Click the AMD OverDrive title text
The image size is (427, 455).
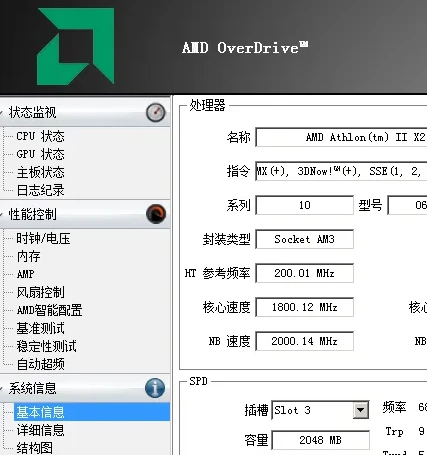click(x=245, y=48)
